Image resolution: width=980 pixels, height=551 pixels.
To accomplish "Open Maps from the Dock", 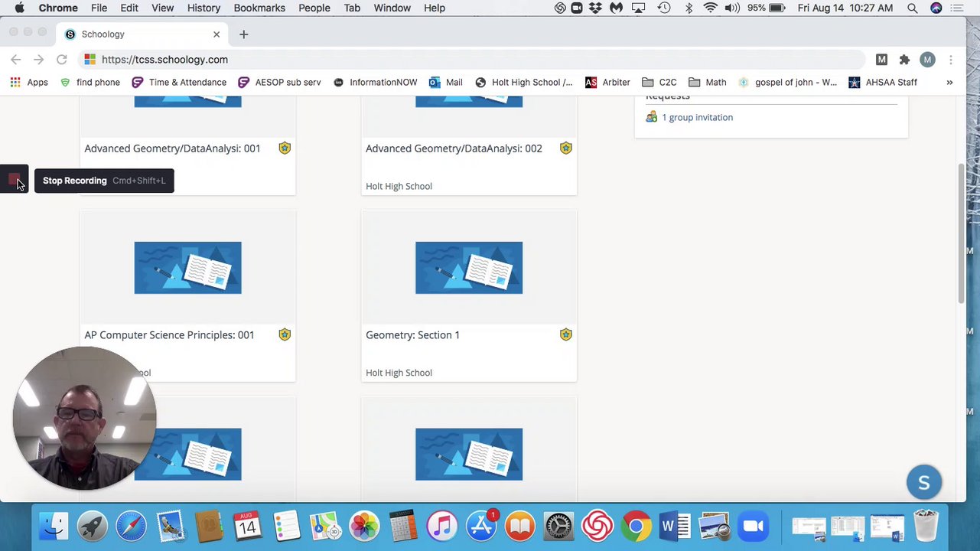I will (x=325, y=527).
